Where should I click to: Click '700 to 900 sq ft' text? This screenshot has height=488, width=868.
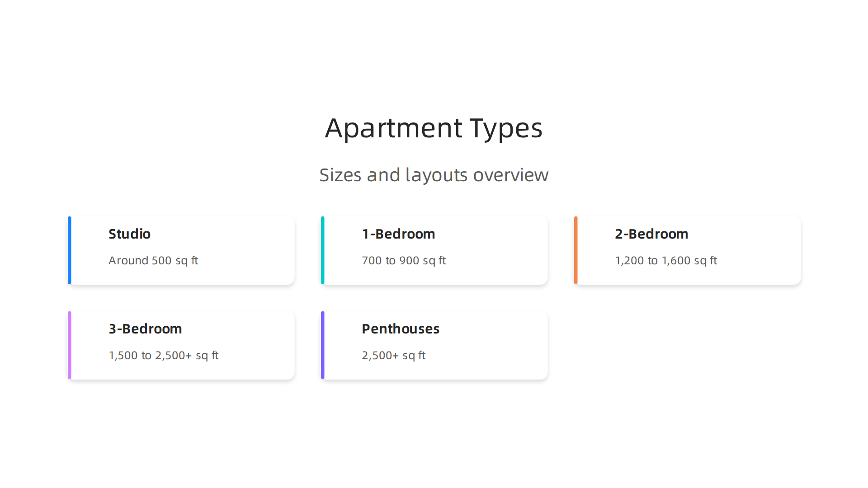pos(404,261)
